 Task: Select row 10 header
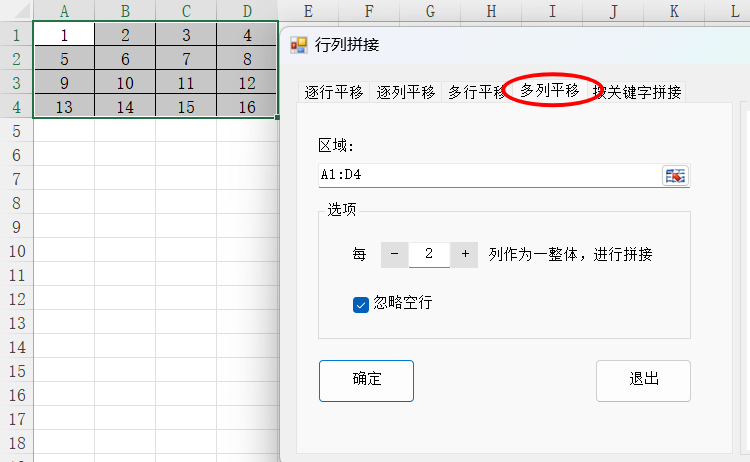16,251
